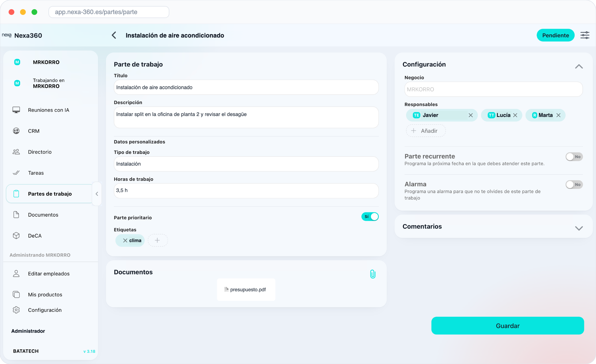Open the Configuración gear icon in sidebar

[x=16, y=310]
